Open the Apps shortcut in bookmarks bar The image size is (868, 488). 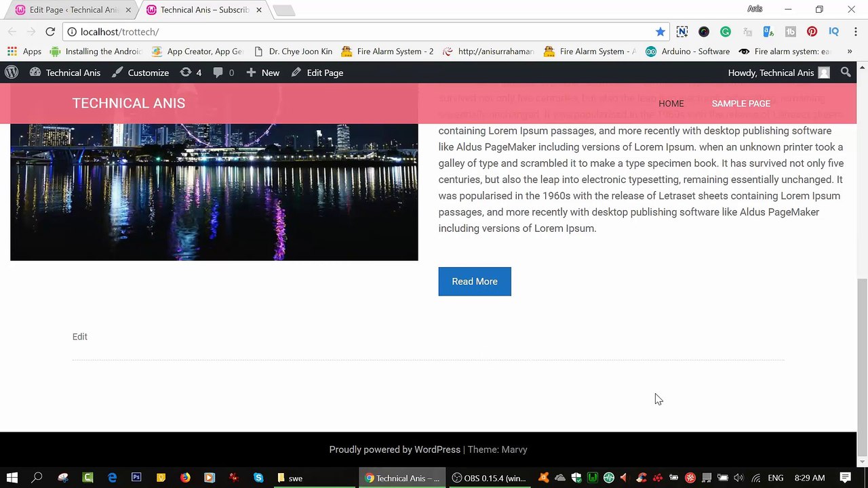[x=24, y=52]
